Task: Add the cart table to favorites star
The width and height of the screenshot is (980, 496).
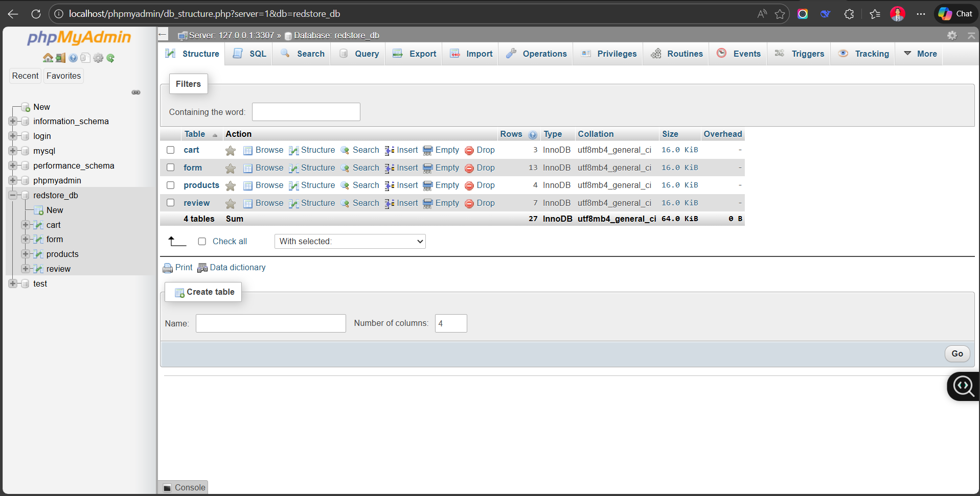Action: click(231, 151)
